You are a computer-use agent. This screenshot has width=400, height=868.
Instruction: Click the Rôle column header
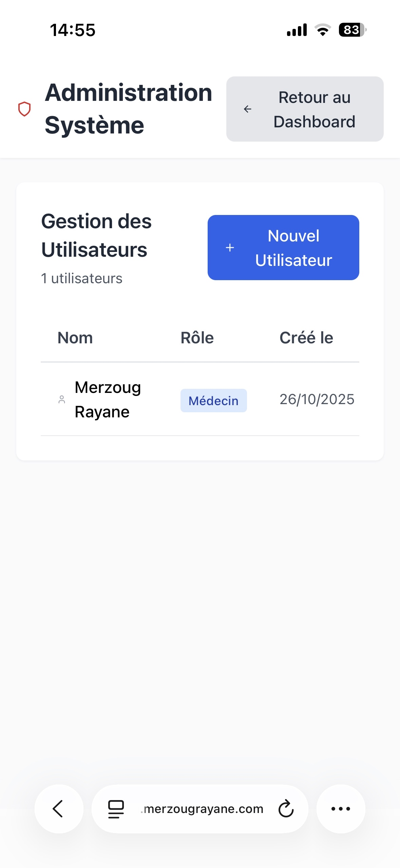tap(197, 338)
